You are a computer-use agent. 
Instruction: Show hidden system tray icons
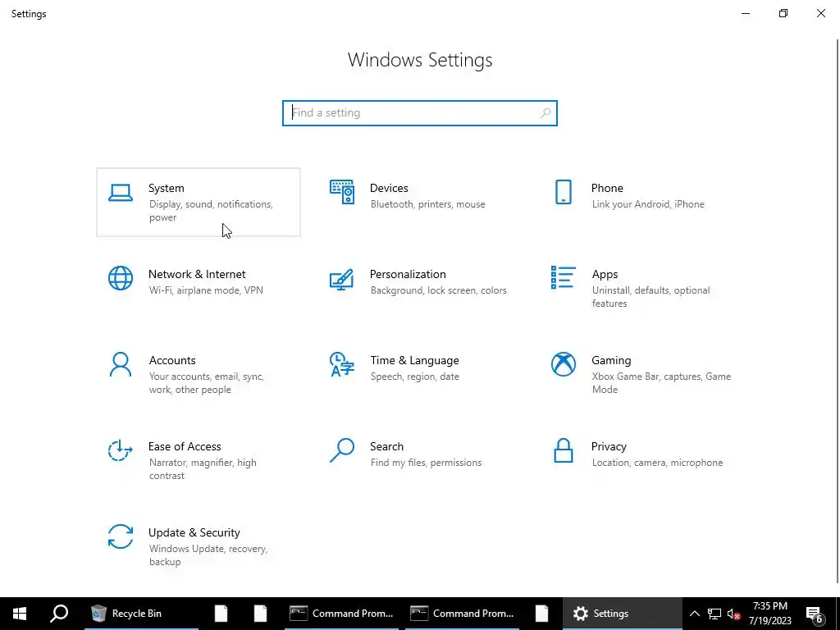point(694,614)
